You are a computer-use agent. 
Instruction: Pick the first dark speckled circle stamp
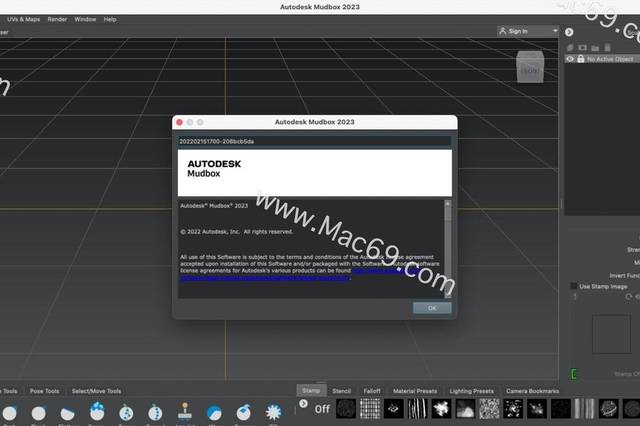click(x=346, y=409)
